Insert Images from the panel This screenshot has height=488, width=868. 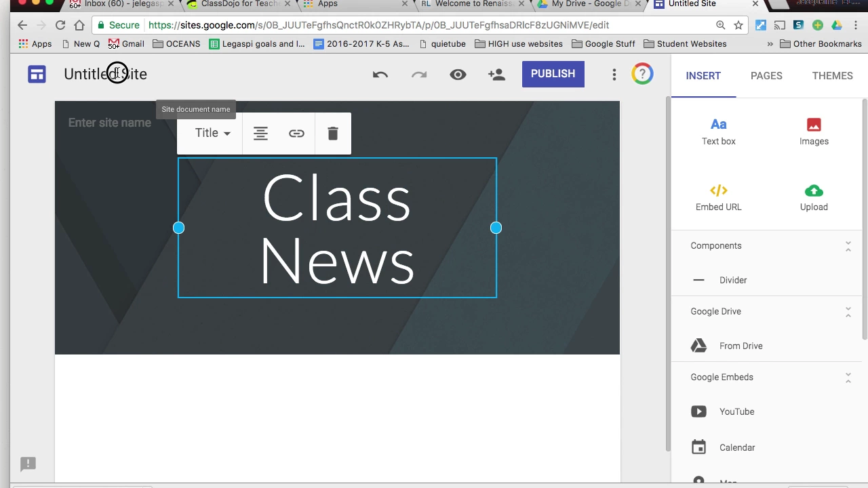[x=814, y=131]
